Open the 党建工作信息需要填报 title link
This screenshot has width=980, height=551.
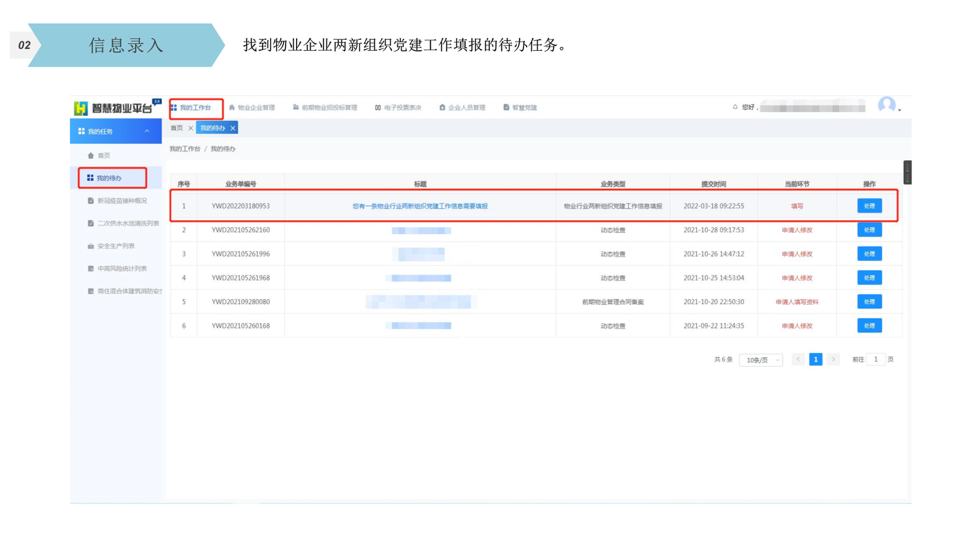pos(420,206)
